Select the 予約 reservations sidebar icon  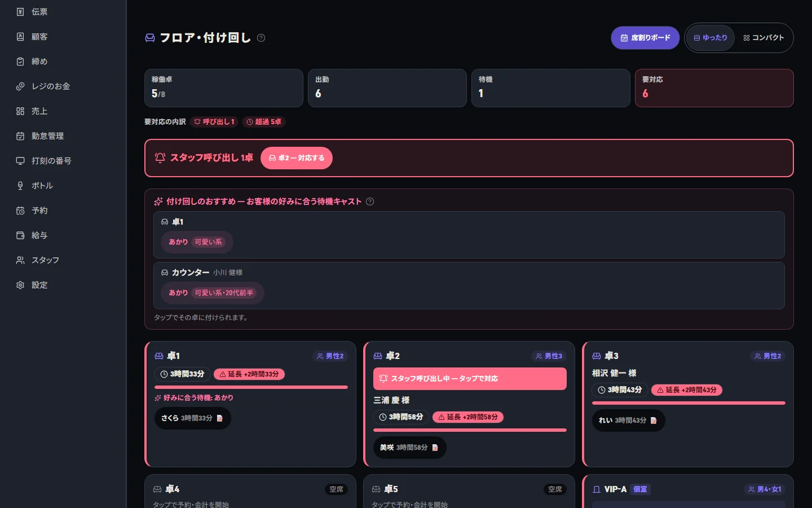click(20, 211)
